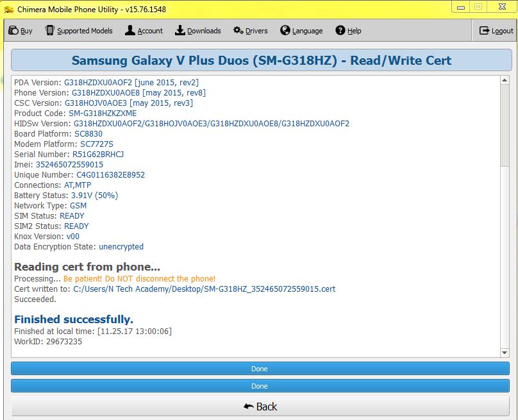Click the Succeeded. status line

click(35, 299)
